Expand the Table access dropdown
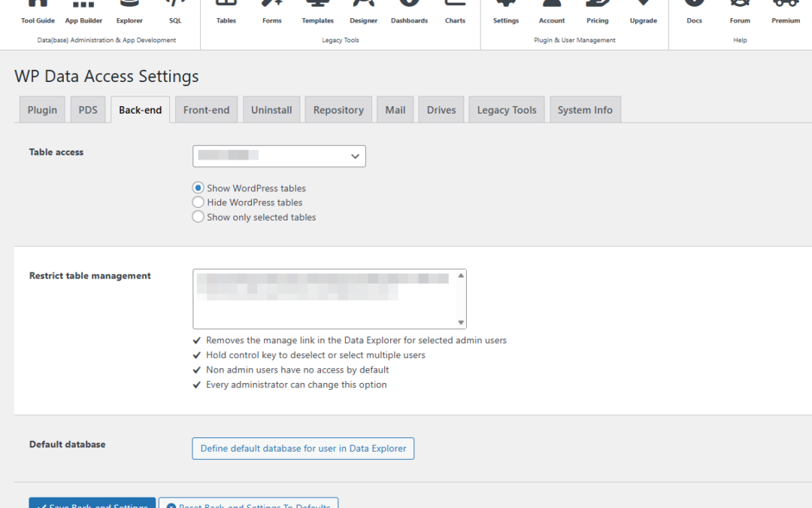The width and height of the screenshot is (812, 508). click(279, 156)
